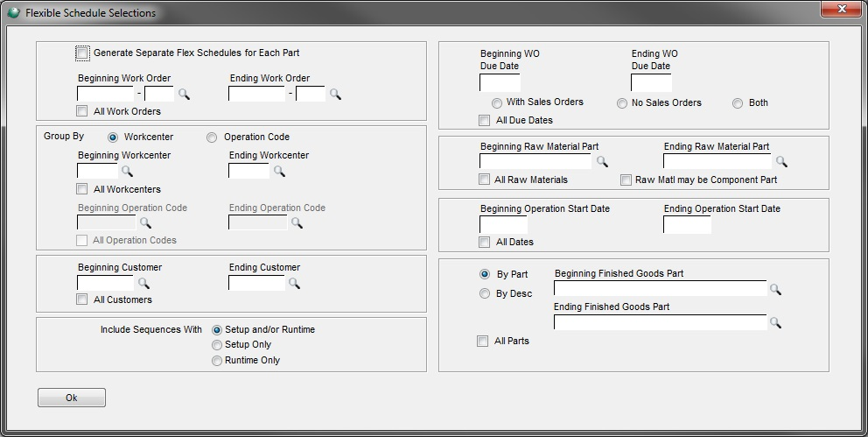Image resolution: width=868 pixels, height=437 pixels.
Task: Click the 'Include Sequences With' label
Action: coord(151,329)
